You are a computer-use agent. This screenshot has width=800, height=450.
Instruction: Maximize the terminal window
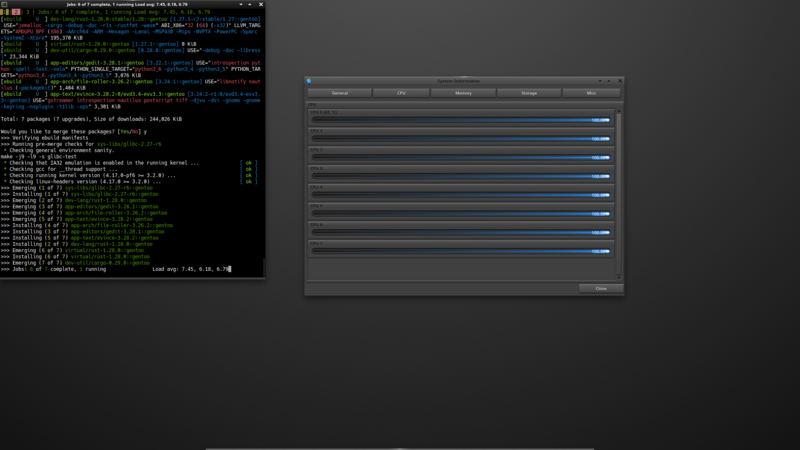250,4
